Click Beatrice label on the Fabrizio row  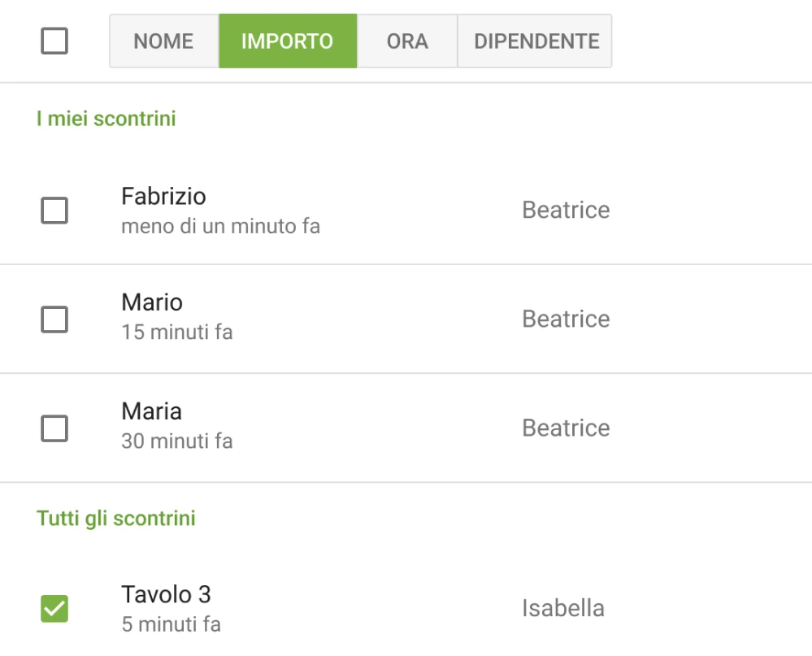click(566, 210)
